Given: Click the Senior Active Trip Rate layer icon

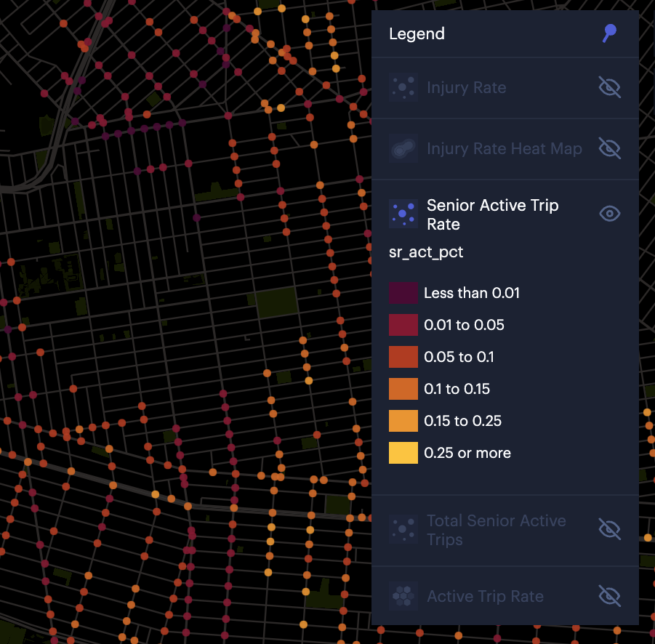Looking at the screenshot, I should tap(403, 214).
